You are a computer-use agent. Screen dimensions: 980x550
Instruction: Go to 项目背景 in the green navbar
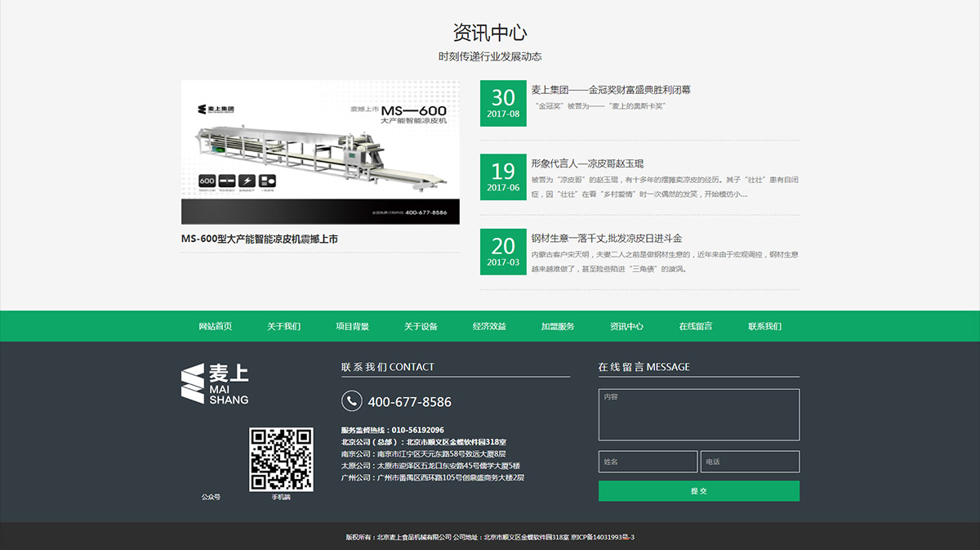click(x=353, y=326)
